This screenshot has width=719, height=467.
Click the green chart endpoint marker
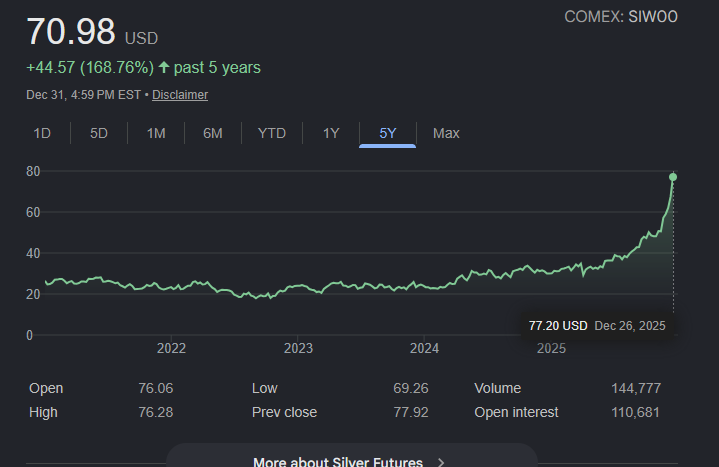pyautogui.click(x=673, y=177)
